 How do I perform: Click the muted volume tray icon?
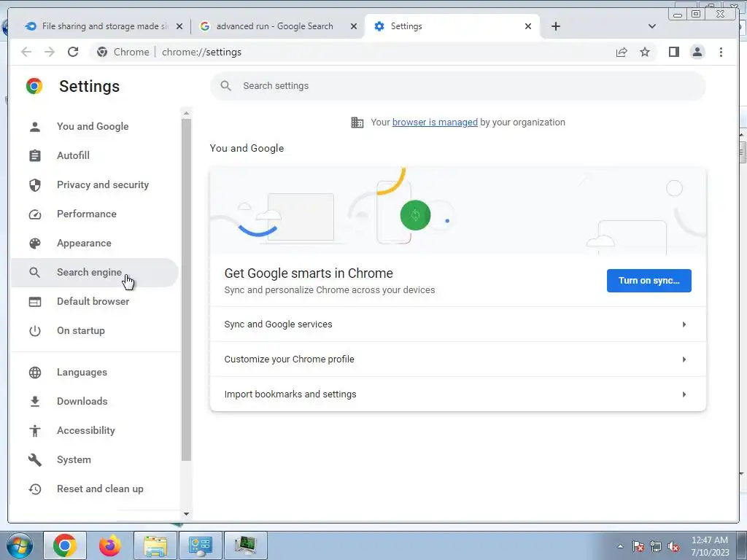673,547
